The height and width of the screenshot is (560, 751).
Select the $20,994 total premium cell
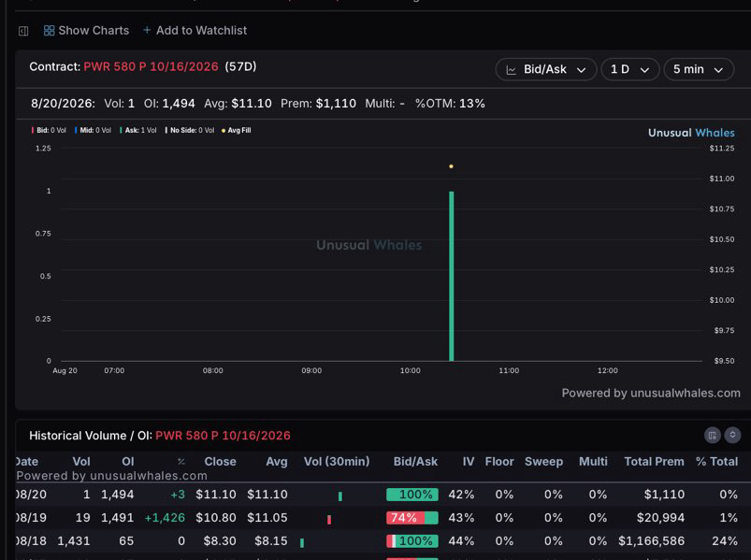[x=660, y=517]
